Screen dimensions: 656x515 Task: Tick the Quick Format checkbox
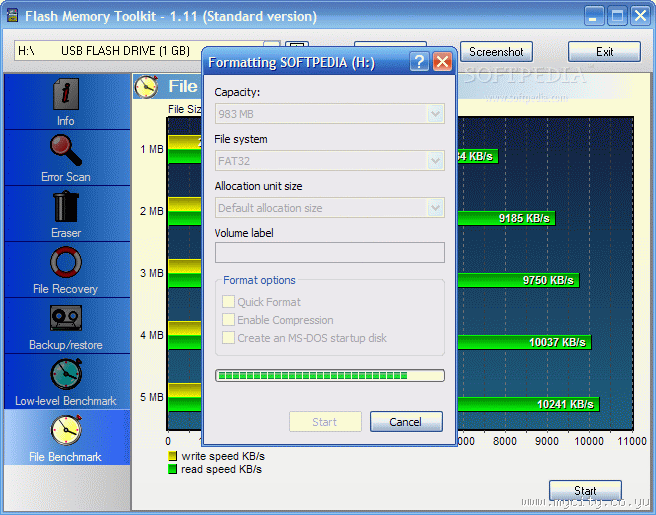(x=228, y=302)
